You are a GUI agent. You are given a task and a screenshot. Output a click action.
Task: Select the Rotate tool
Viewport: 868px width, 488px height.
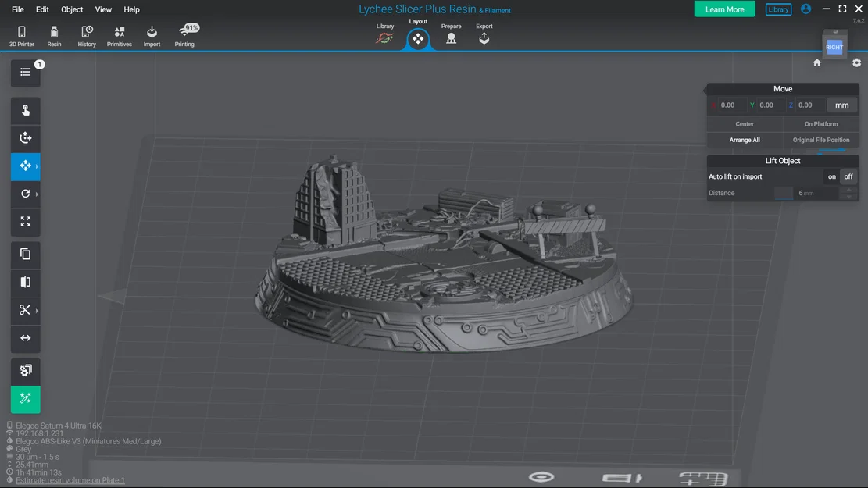[26, 194]
